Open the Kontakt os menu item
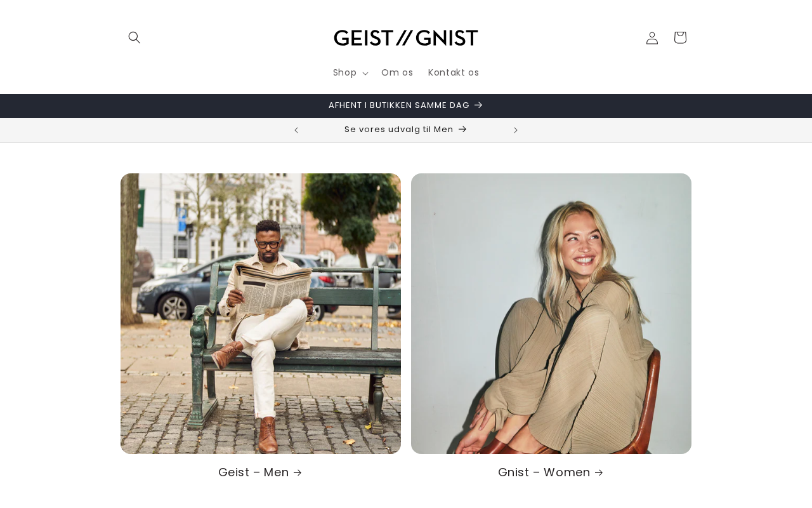 coord(454,72)
